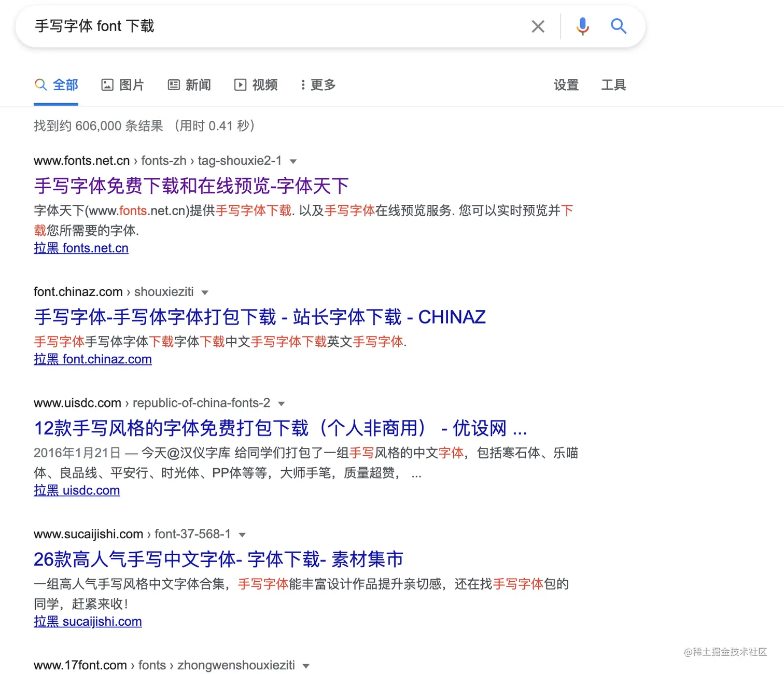Click 拉黑 fonts.net.cn block link
Screen dimensions: 784x674
point(81,248)
